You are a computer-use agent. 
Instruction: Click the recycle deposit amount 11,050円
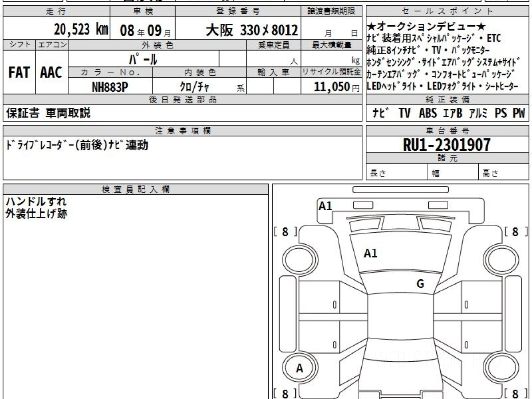coord(337,87)
